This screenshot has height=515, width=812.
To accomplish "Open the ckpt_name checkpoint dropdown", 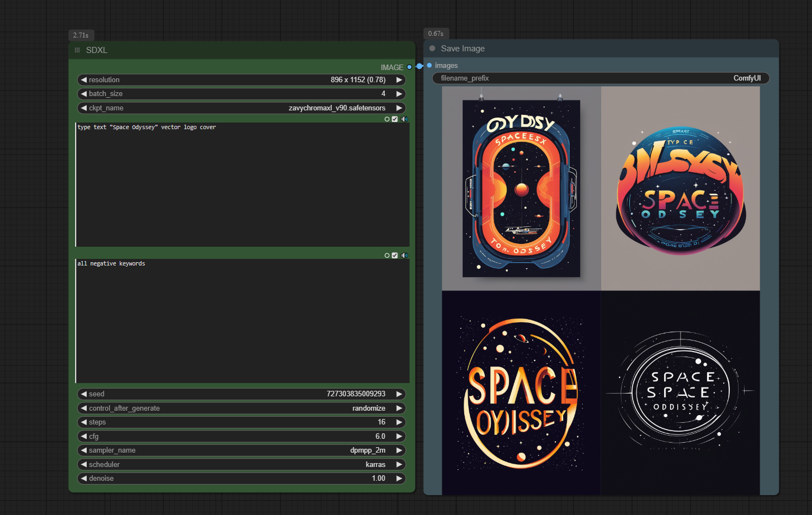I will click(242, 108).
